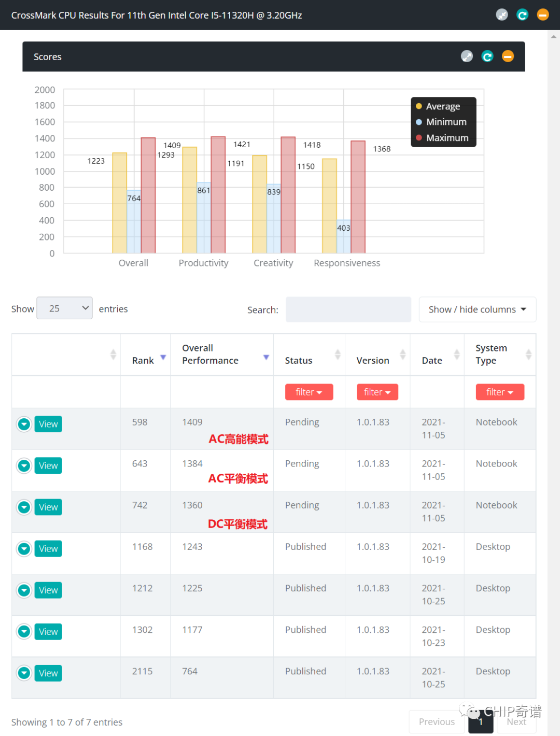Click the Overall maximum bar (1409)
Viewport: 560px width, 736px height.
[148, 195]
